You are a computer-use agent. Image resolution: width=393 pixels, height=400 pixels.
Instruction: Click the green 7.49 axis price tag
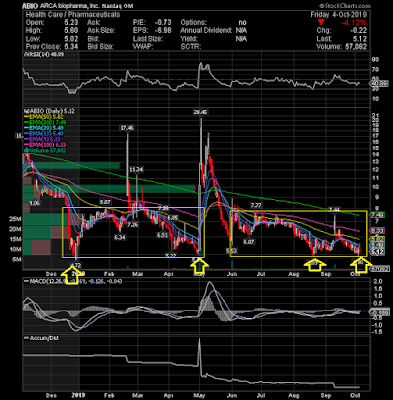coord(378,215)
